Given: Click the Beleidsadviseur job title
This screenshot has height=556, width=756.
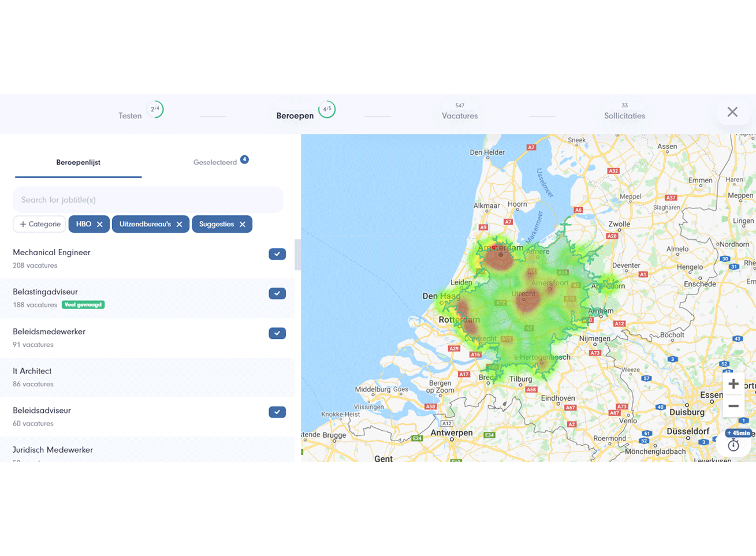Looking at the screenshot, I should 42,411.
